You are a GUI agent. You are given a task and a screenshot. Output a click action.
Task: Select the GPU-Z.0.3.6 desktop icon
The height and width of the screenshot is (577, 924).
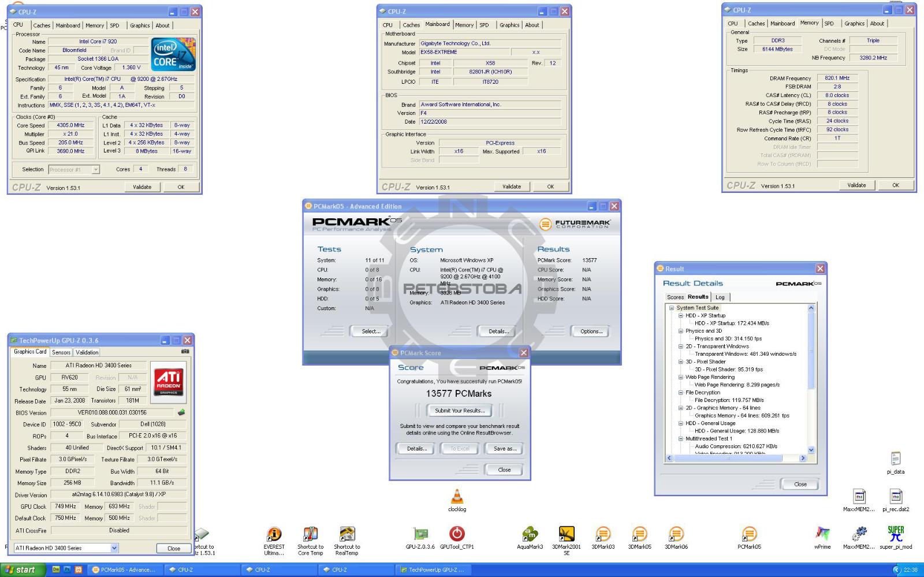(420, 534)
